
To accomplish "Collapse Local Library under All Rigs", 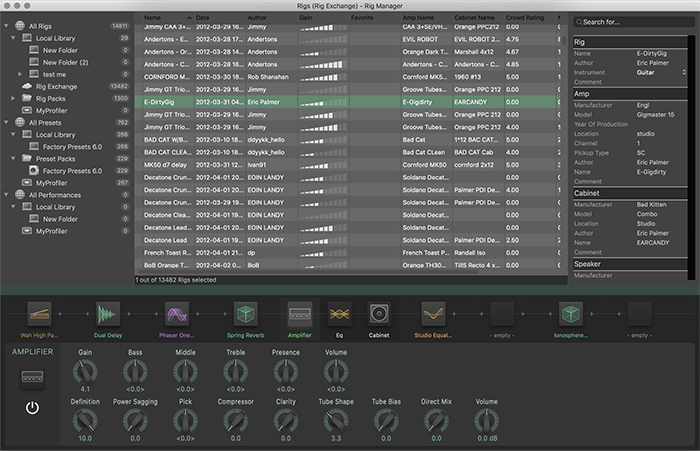I will coord(13,38).
